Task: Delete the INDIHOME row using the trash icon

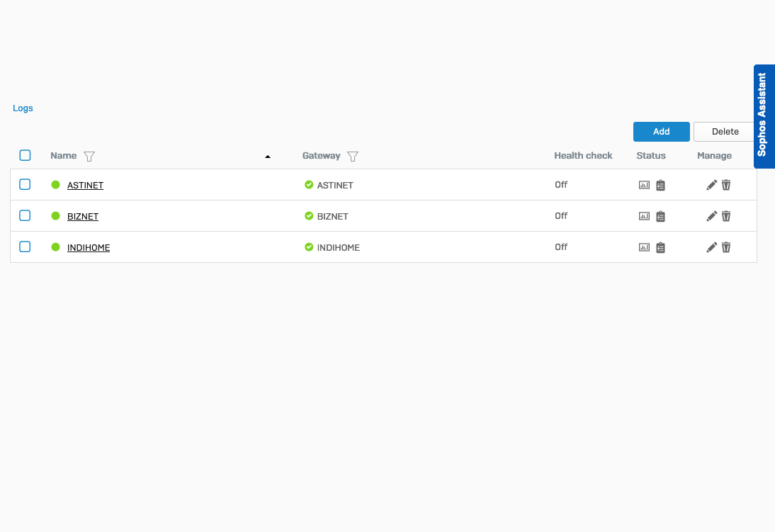Action: [726, 247]
